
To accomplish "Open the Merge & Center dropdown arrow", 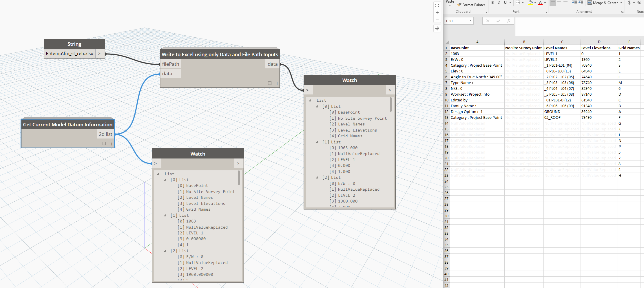I will coord(621,3).
